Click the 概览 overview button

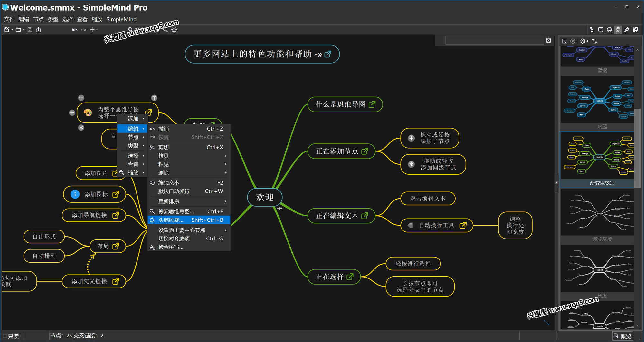[623, 336]
